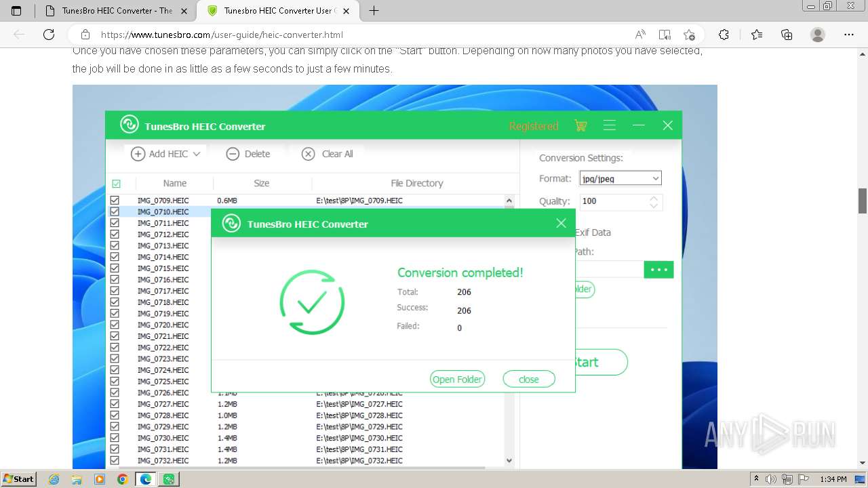Click the shopping cart icon in TunesBro
This screenshot has height=488, width=868.
coord(580,125)
